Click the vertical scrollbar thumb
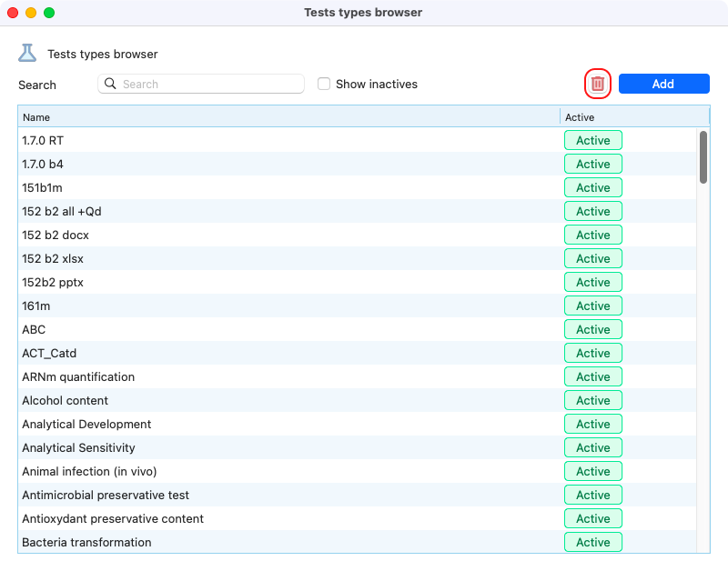The width and height of the screenshot is (728, 571). 703,157
